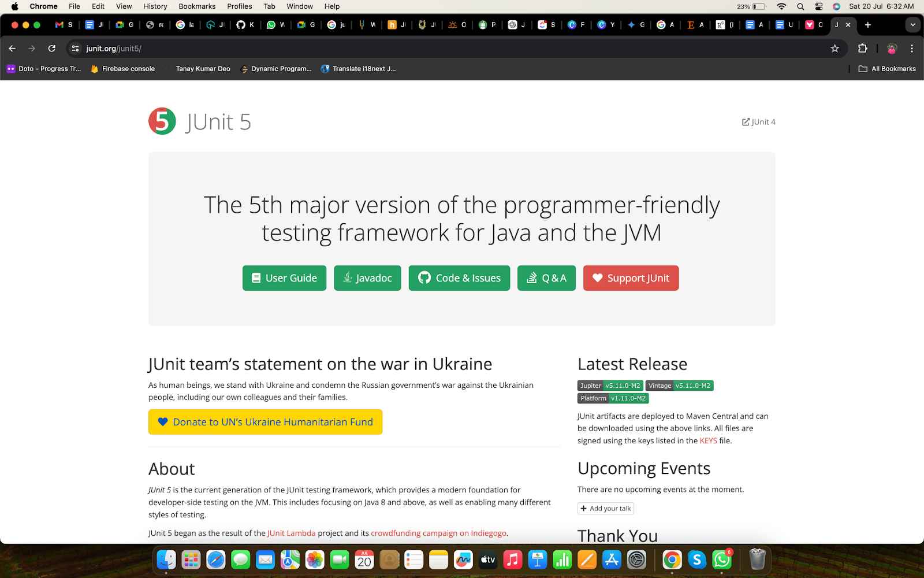924x578 pixels.
Task: Click the red Support JUnit button
Action: click(x=631, y=278)
